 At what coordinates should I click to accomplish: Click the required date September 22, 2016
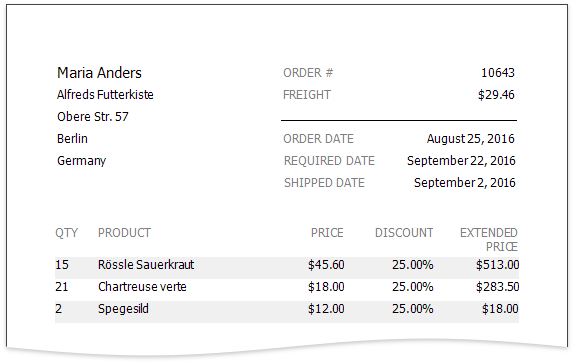tap(461, 161)
